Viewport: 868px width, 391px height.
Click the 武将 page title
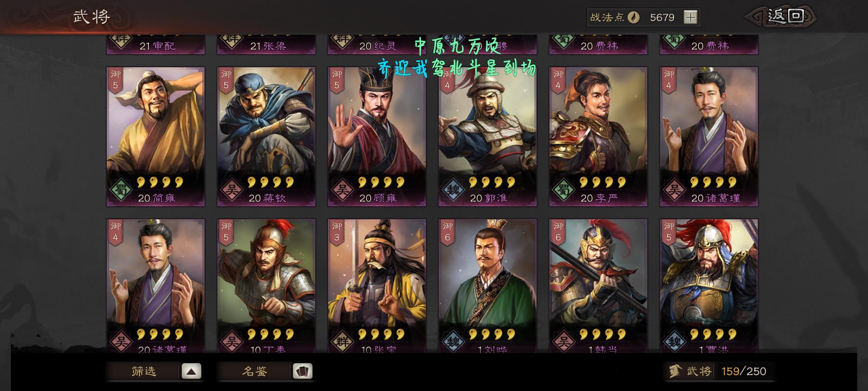(92, 17)
